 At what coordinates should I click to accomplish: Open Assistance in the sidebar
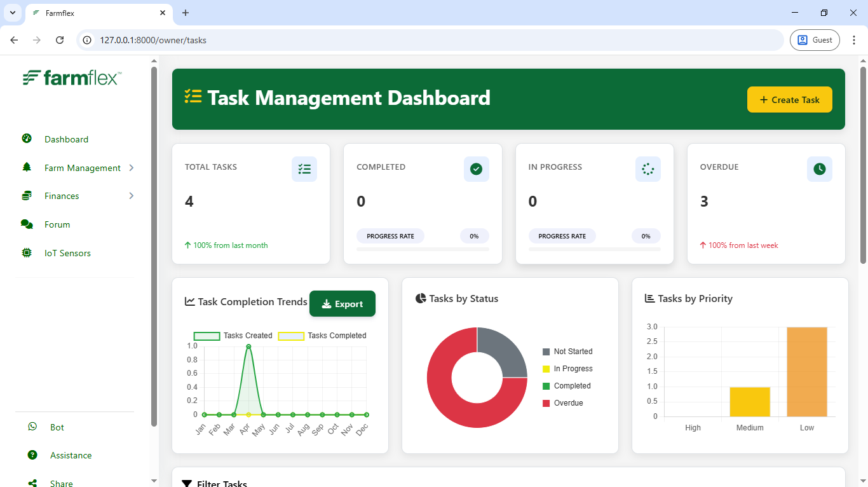(71, 455)
